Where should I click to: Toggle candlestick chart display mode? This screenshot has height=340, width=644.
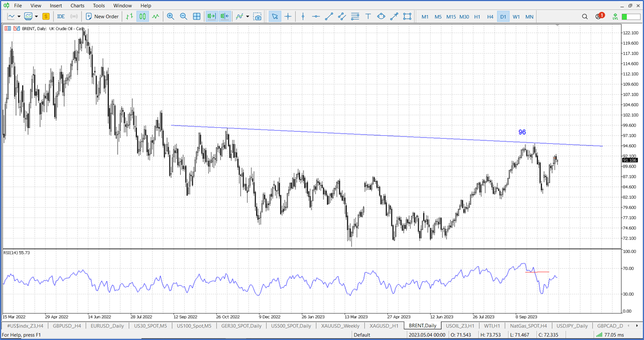pyautogui.click(x=143, y=17)
